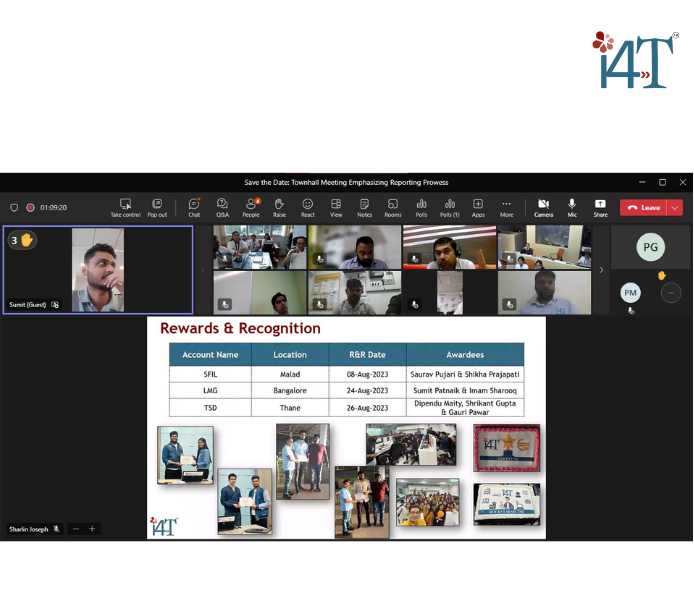Screen dimensions: 694x602
Task: Click the Thane location cell
Action: (x=290, y=408)
